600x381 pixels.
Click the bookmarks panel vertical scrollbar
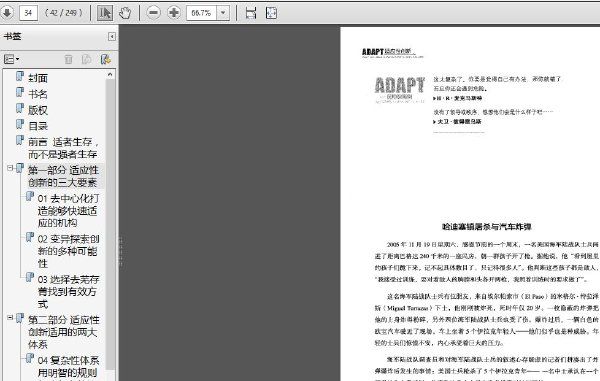point(110,224)
